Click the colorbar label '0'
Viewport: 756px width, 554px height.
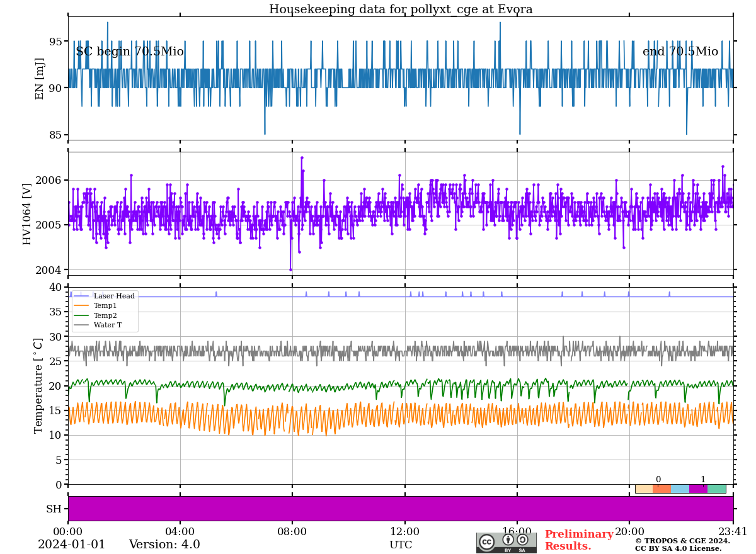tap(658, 479)
